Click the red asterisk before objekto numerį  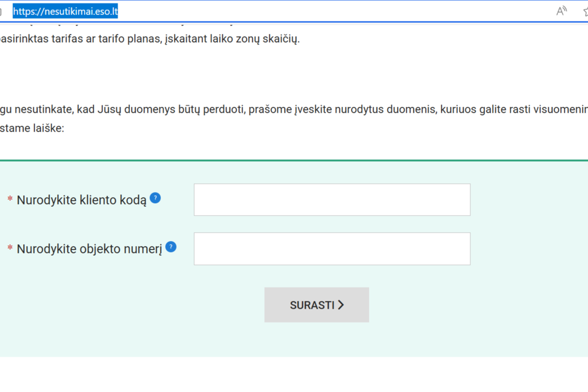10,248
